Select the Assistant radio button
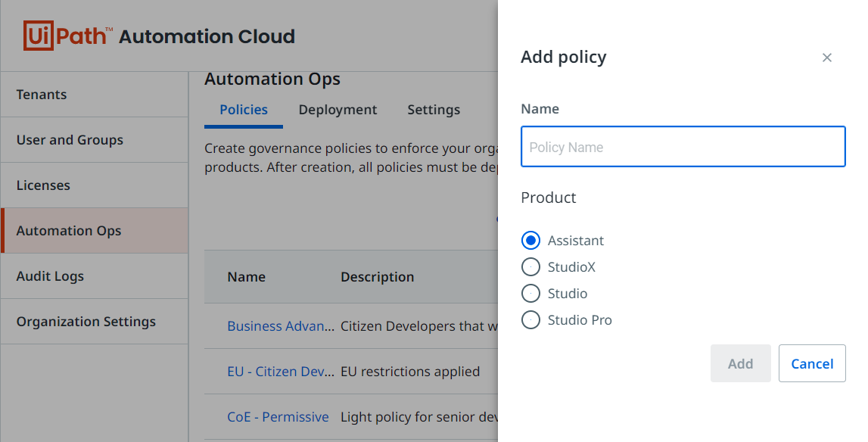The height and width of the screenshot is (442, 868). (x=530, y=241)
